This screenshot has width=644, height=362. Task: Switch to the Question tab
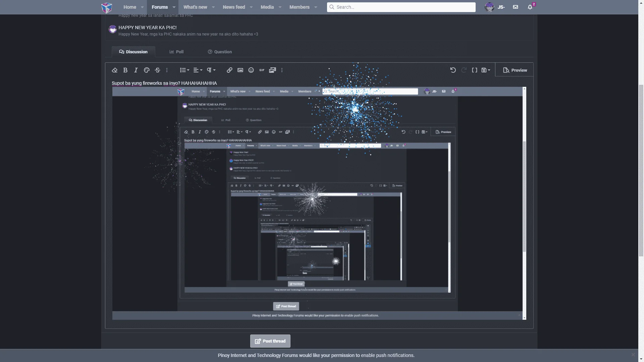(220, 52)
